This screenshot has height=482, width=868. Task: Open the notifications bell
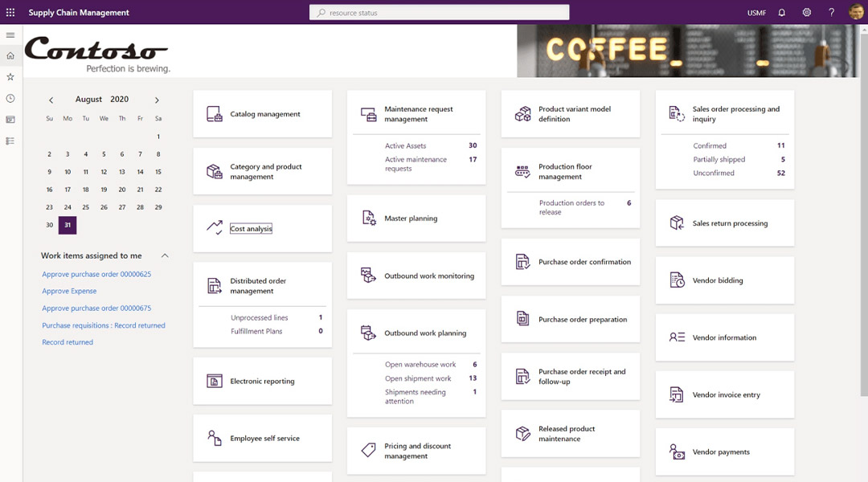pos(782,13)
